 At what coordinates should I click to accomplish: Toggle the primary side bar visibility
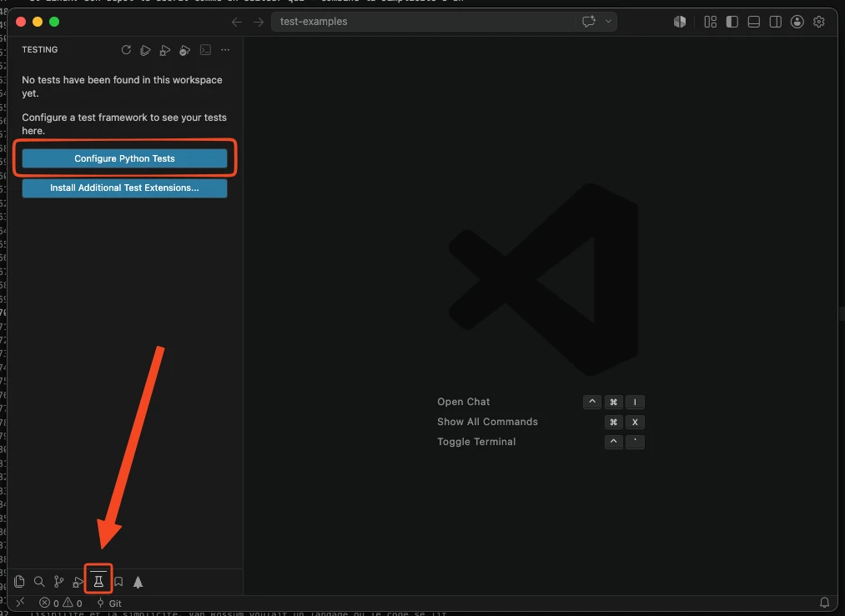pyautogui.click(x=732, y=22)
